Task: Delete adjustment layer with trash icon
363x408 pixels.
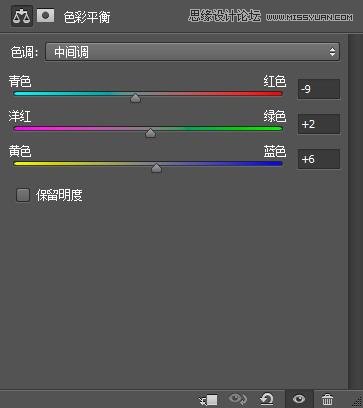Action: 327,399
